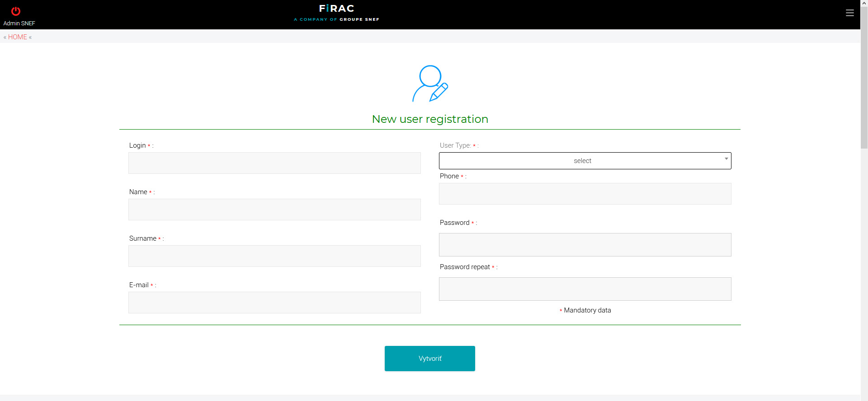Click the Mandatory data note
868x401 pixels.
pyautogui.click(x=587, y=310)
